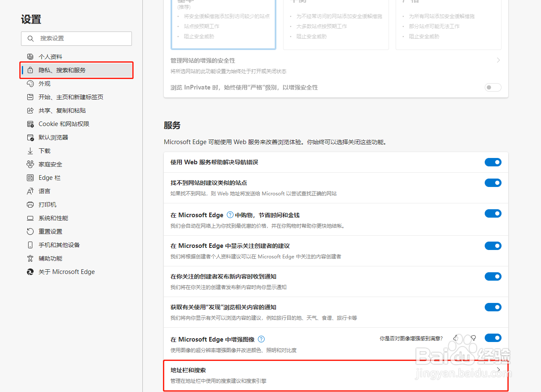Open 辅助功能 settings page
The height and width of the screenshot is (392, 541).
click(76, 258)
